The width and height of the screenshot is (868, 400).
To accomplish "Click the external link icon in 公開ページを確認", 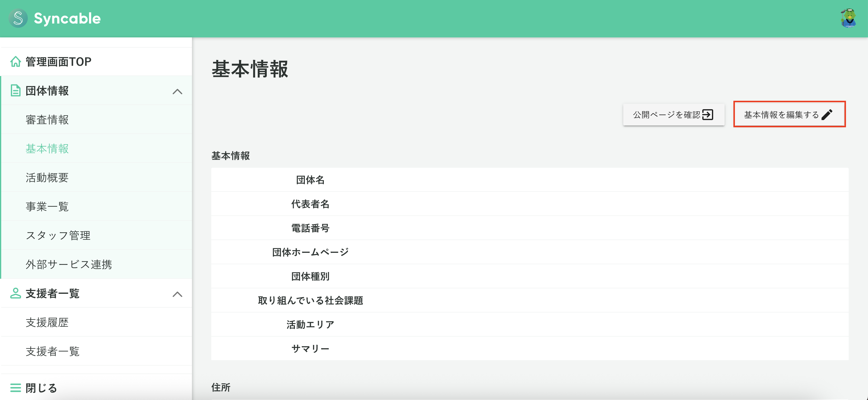I will (709, 114).
